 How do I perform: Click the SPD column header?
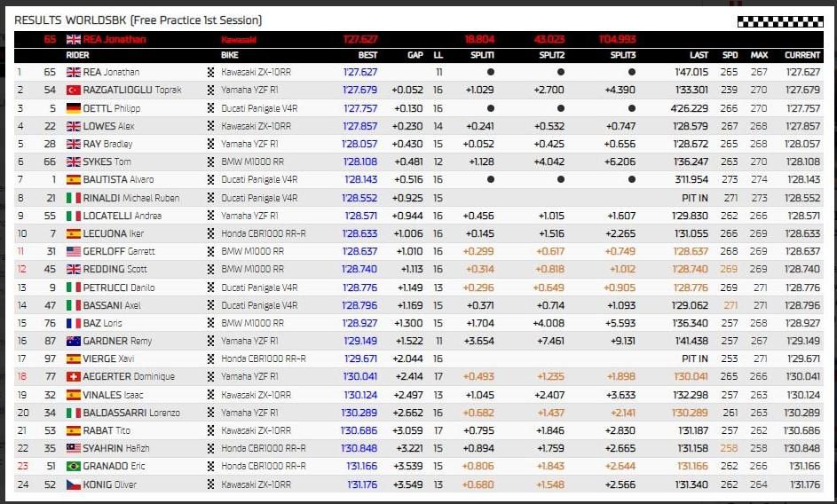coord(730,55)
